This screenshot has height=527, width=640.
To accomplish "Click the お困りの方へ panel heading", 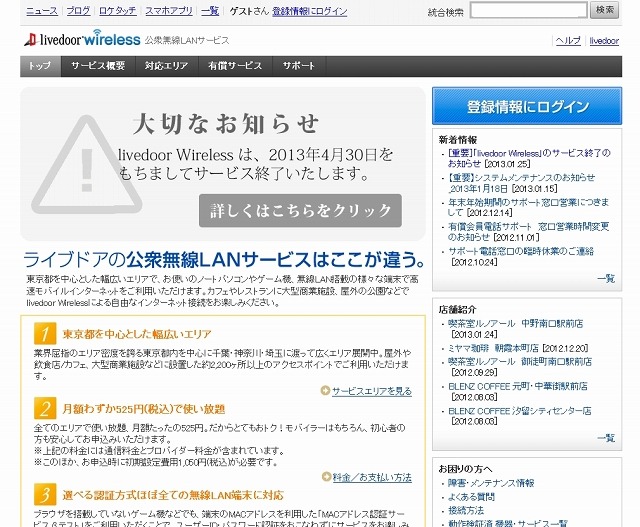I will coord(465,469).
